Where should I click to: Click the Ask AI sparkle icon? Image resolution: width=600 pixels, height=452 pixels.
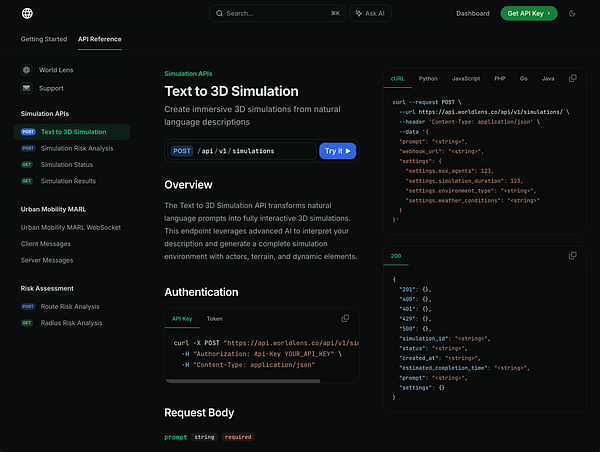(359, 13)
